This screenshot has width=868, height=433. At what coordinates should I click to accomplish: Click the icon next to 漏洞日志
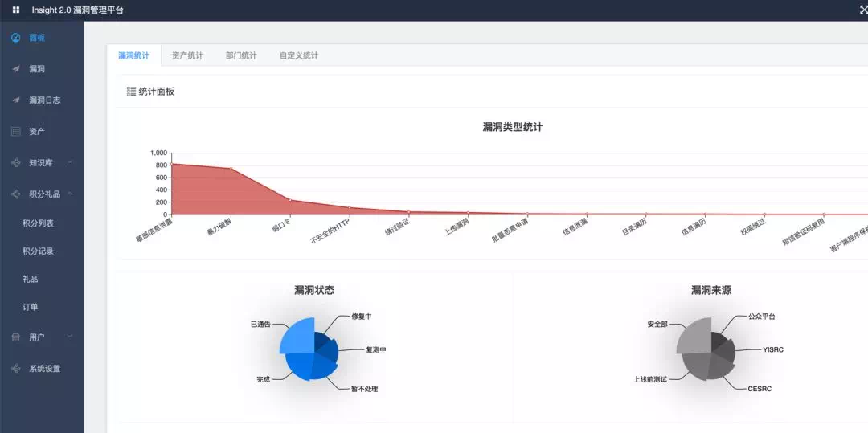[x=16, y=100]
